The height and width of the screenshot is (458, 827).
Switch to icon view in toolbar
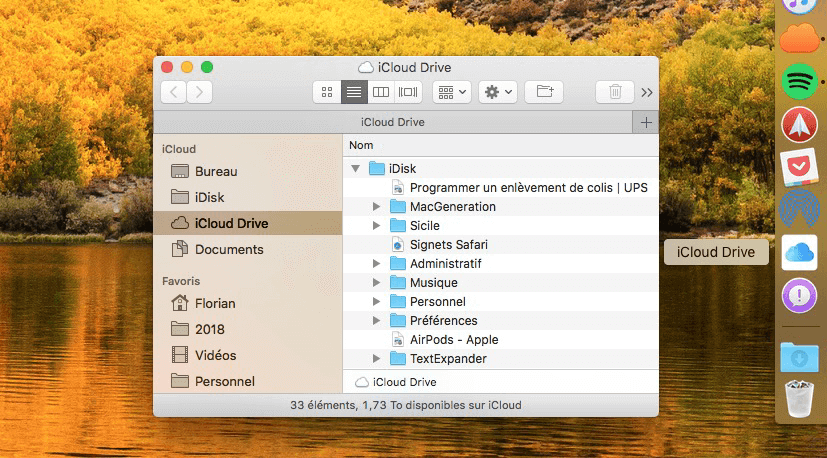(x=326, y=92)
